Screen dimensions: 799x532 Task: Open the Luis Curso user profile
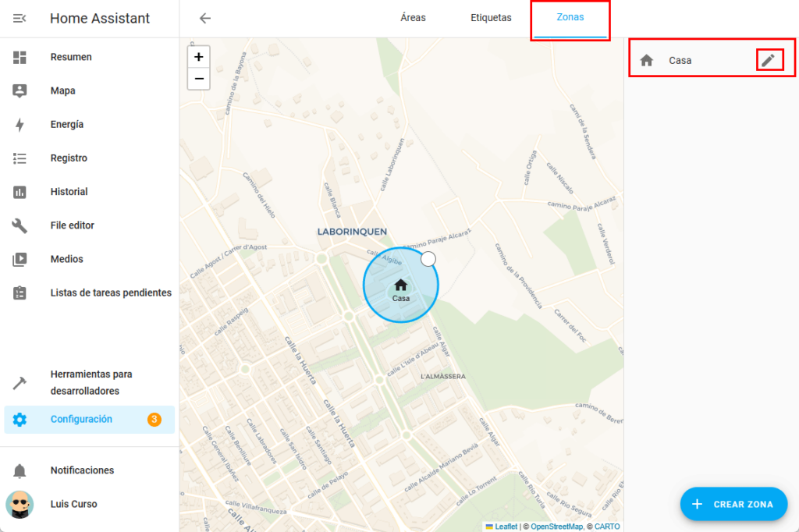point(73,505)
